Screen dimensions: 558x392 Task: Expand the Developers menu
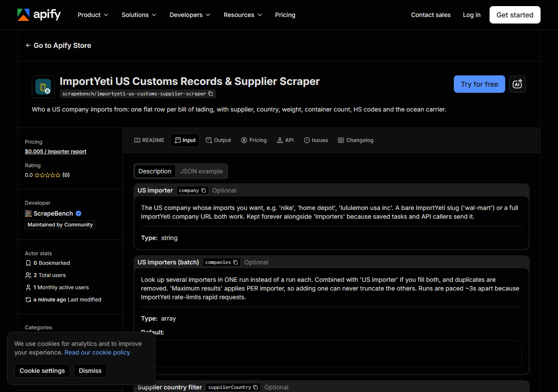pyautogui.click(x=190, y=15)
